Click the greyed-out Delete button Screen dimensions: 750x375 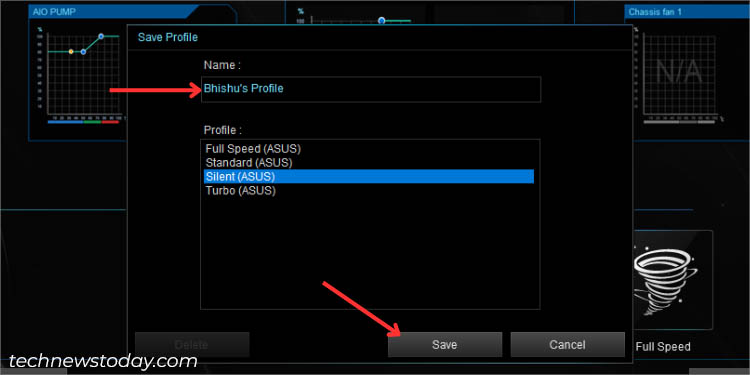[x=192, y=344]
